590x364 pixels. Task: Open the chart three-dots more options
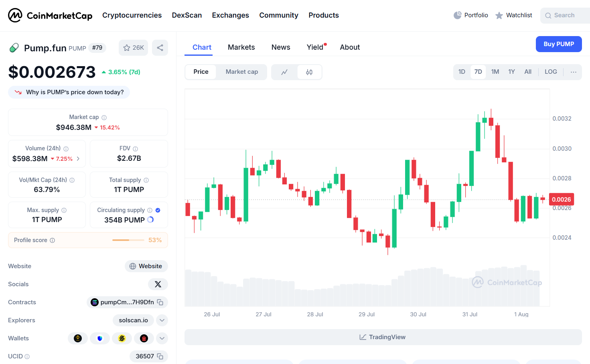pyautogui.click(x=574, y=72)
